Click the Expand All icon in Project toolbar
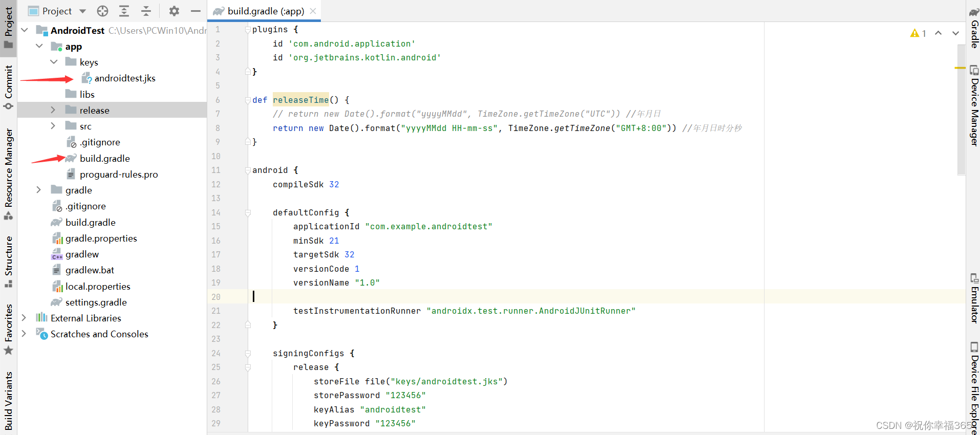980x435 pixels. point(124,11)
